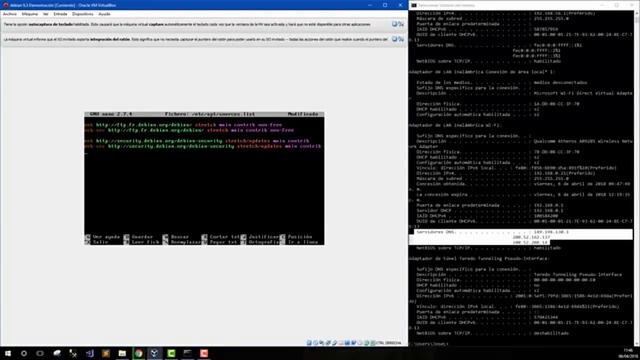Dismiss the keyboard autocapture notification with its rightmost icon

[401, 24]
